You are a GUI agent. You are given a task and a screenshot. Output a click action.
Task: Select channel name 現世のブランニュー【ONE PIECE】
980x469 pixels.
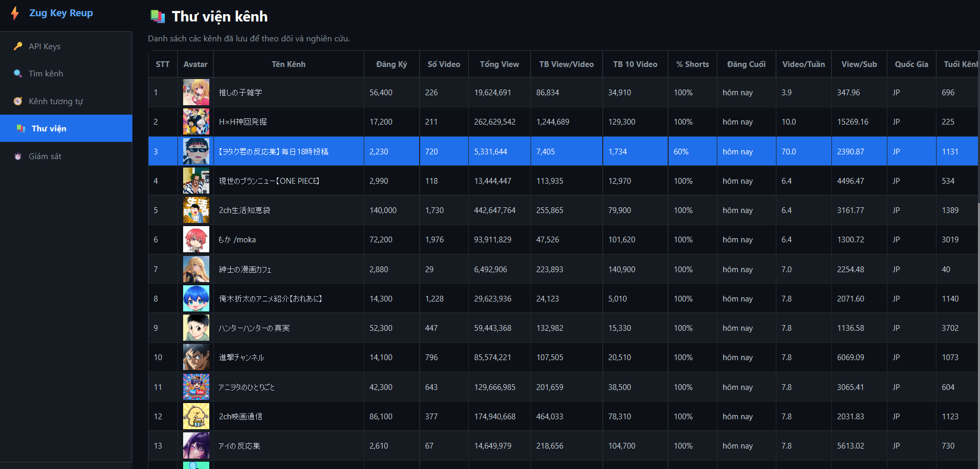[269, 181]
